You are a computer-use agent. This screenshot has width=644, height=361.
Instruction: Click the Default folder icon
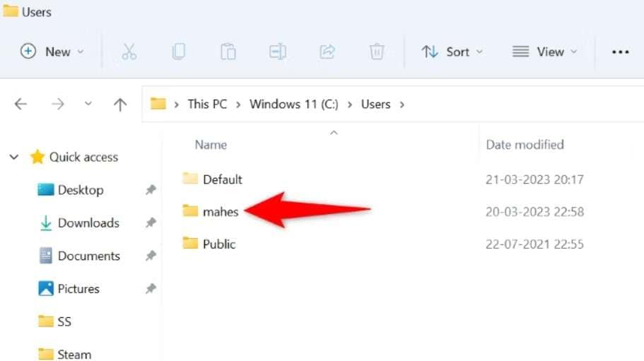point(190,178)
